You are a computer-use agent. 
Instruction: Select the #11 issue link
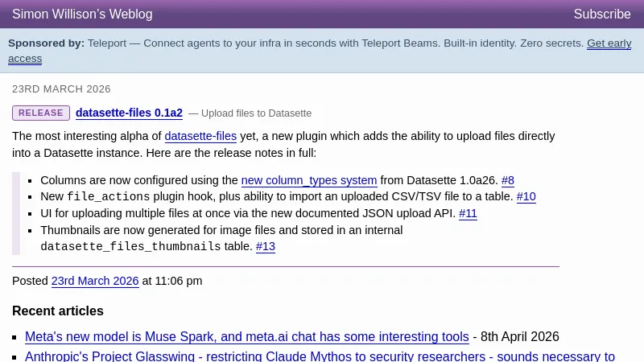(x=468, y=214)
